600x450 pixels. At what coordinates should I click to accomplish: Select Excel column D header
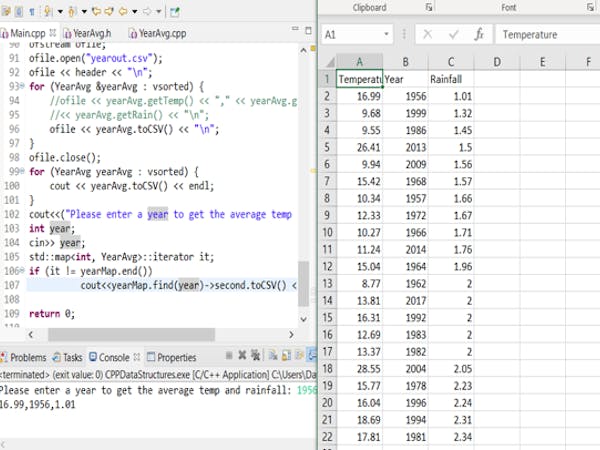(x=497, y=62)
